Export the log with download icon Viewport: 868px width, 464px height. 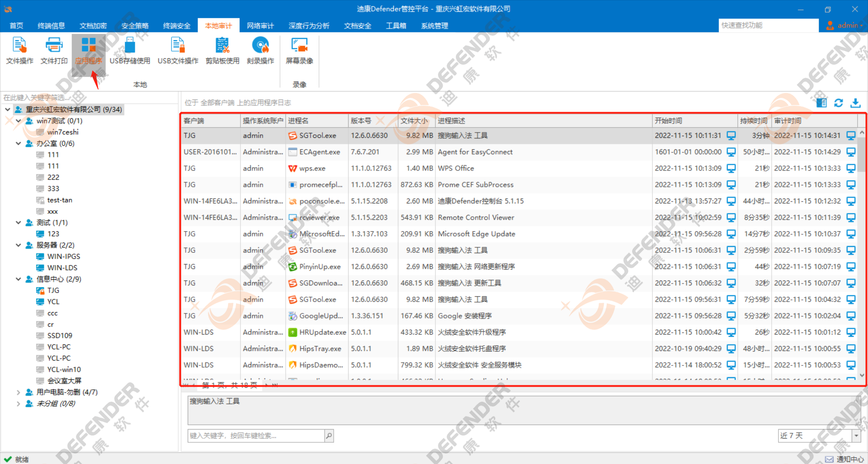point(855,103)
